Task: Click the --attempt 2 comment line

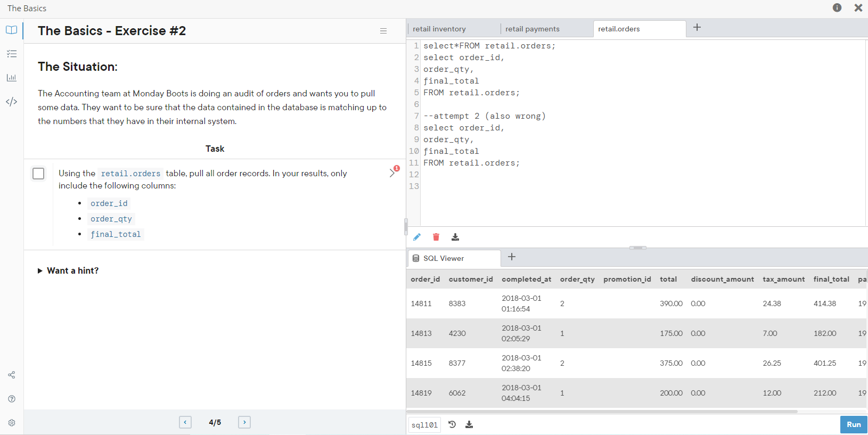Action: (485, 116)
